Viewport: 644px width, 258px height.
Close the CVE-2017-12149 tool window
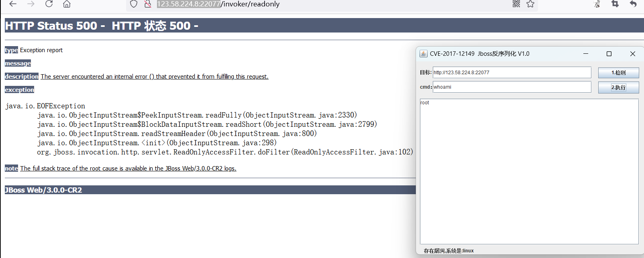(x=633, y=54)
